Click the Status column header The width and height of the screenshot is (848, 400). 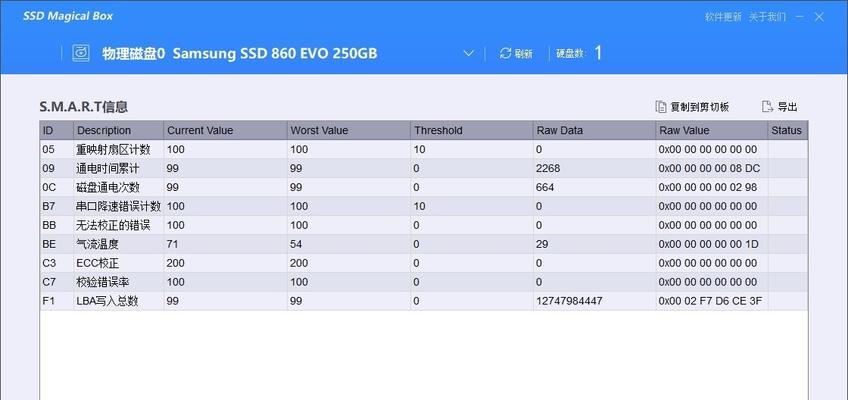tap(788, 130)
